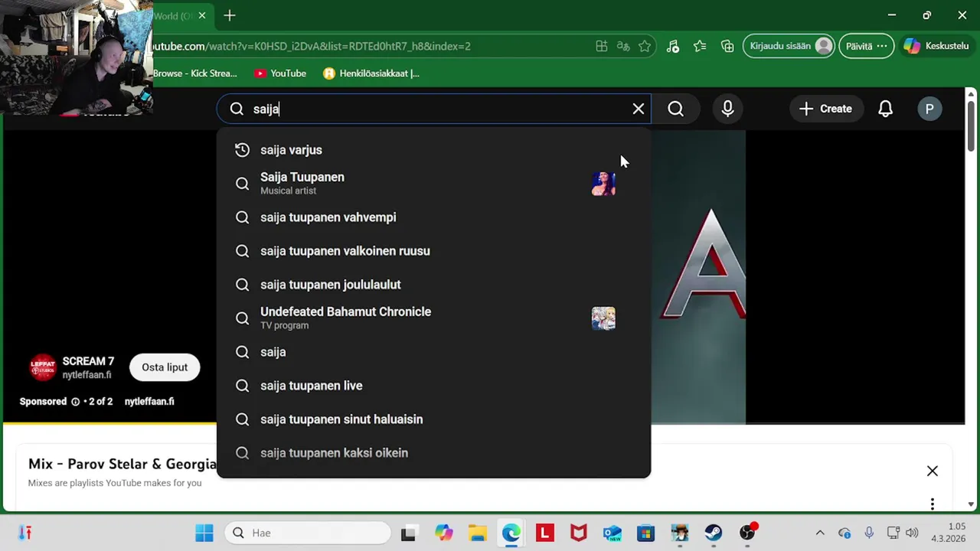Open the Collections icon in Edge toolbar
Viewport: 980px width, 551px height.
click(x=727, y=46)
